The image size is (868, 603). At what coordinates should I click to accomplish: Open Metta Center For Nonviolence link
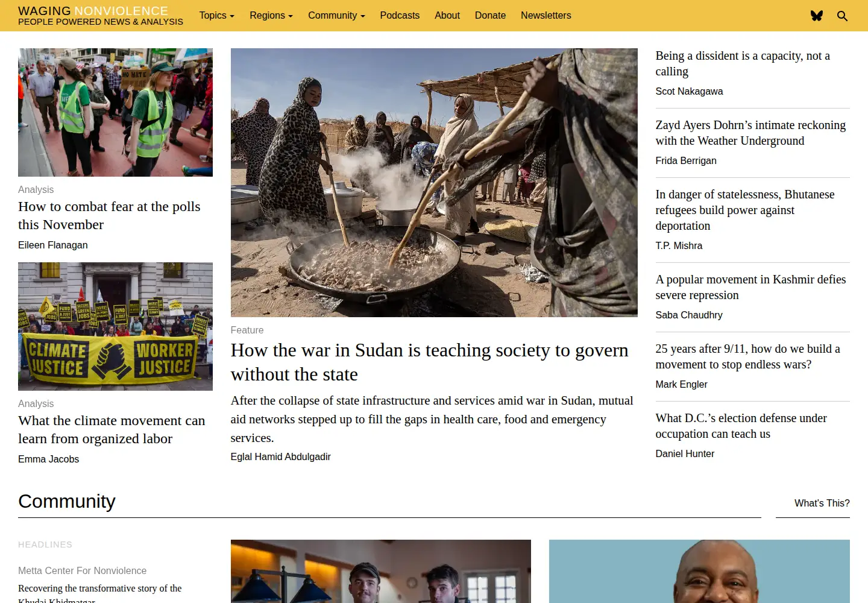point(82,570)
